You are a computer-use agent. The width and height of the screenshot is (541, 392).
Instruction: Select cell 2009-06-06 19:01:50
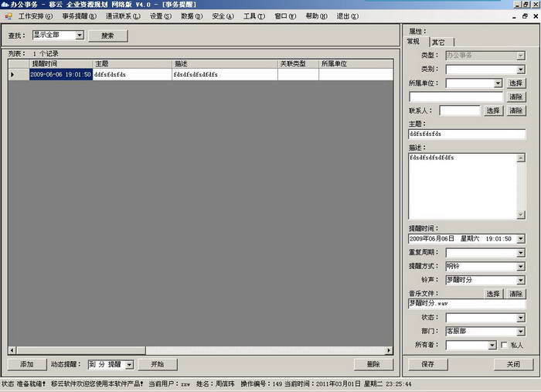(x=61, y=74)
